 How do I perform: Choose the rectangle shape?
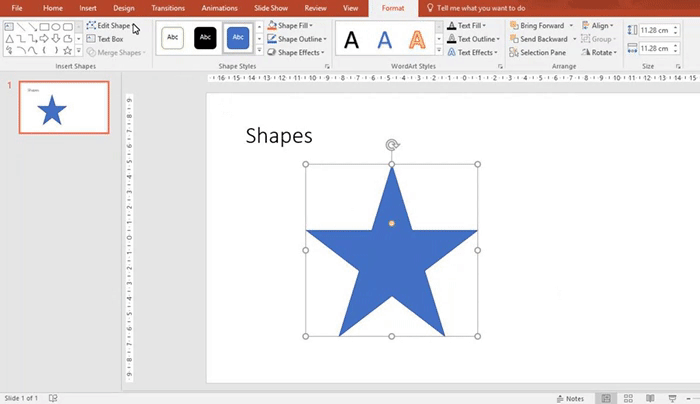pyautogui.click(x=44, y=27)
